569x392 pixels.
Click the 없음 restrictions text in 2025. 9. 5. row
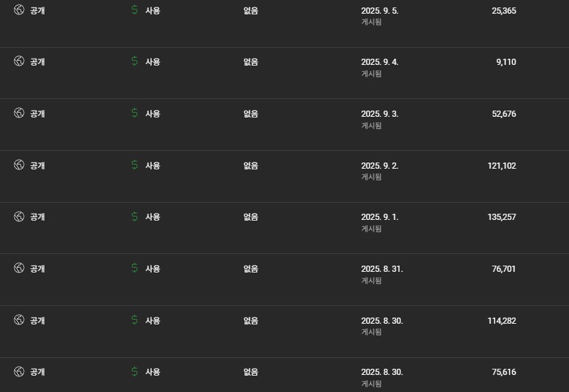point(251,11)
